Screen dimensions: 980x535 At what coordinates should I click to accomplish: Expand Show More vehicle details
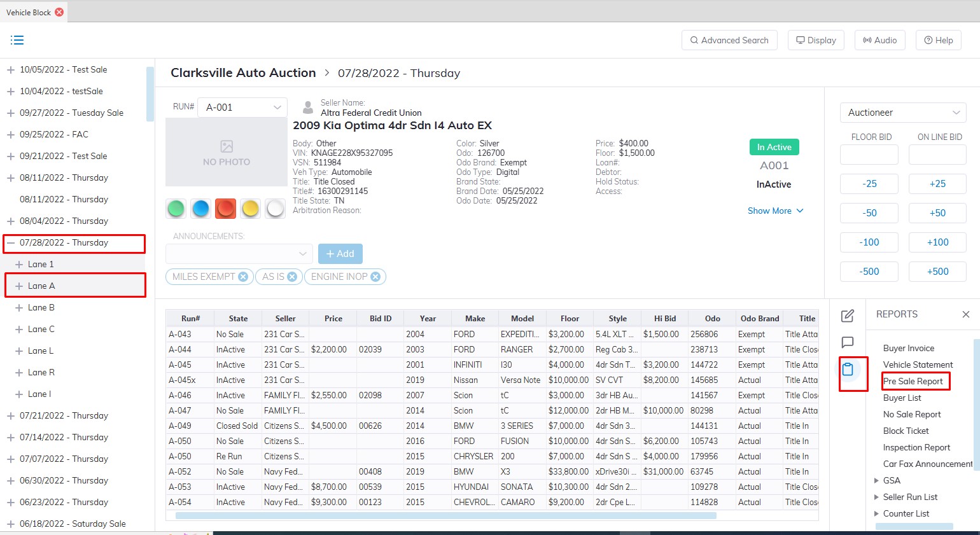[775, 211]
